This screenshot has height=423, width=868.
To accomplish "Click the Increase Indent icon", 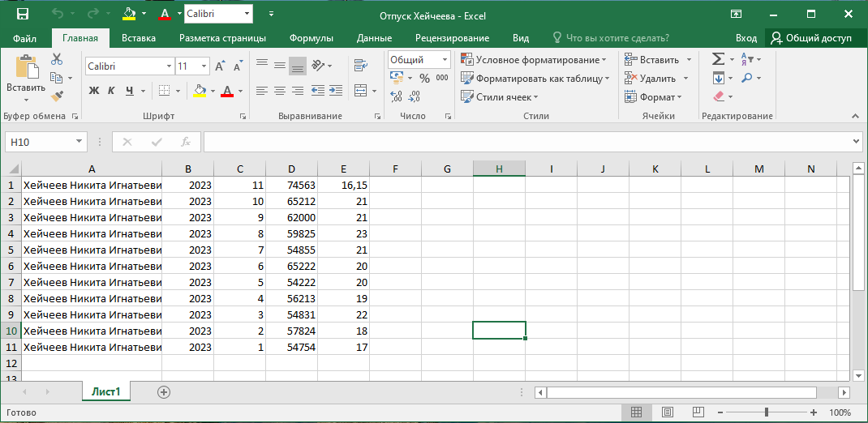I will pos(336,91).
